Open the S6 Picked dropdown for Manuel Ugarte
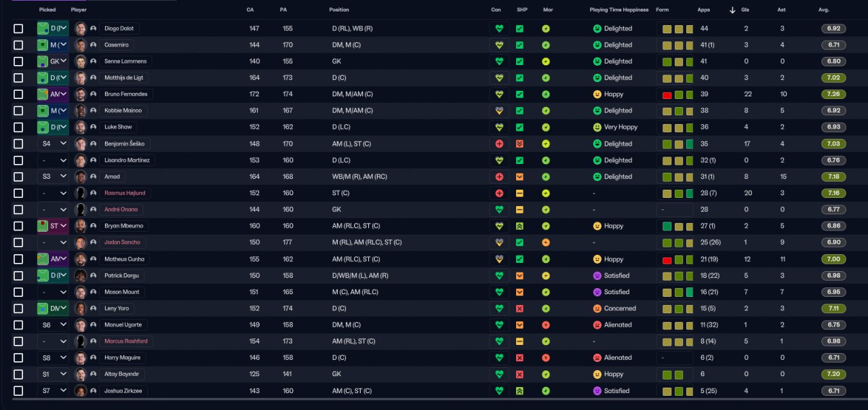The image size is (868, 410). (x=53, y=325)
